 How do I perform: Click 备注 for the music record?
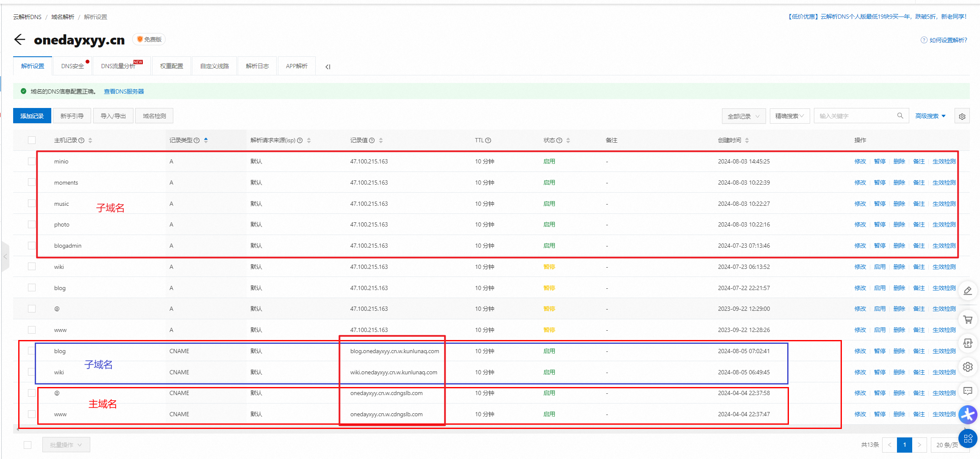919,204
